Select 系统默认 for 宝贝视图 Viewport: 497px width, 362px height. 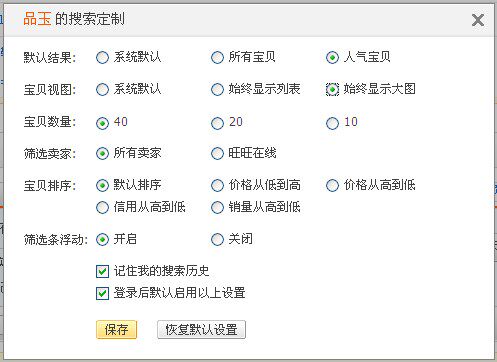pyautogui.click(x=102, y=89)
